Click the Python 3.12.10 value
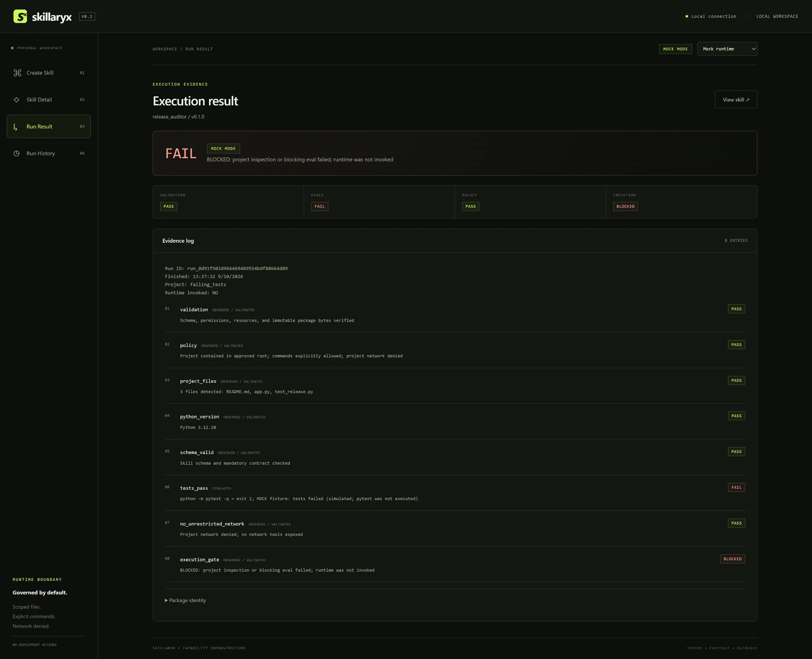The width and height of the screenshot is (812, 659). (198, 428)
